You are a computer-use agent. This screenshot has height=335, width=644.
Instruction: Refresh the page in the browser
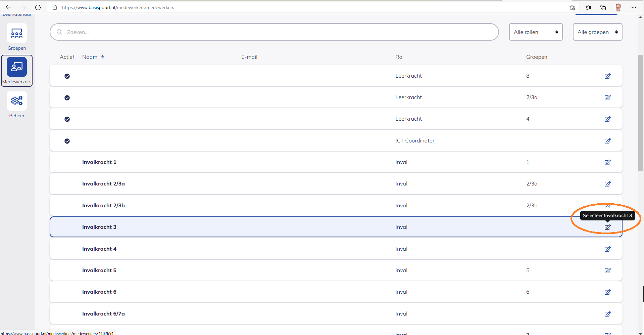tap(38, 7)
